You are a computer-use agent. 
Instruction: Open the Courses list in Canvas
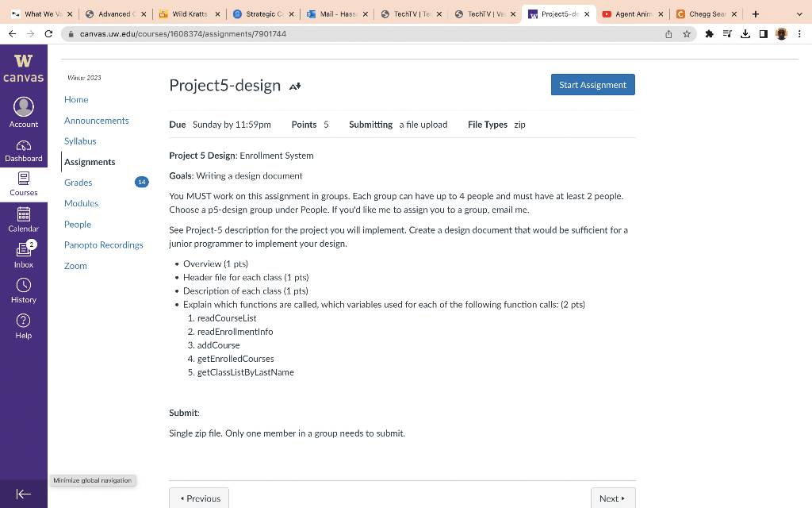pyautogui.click(x=24, y=183)
